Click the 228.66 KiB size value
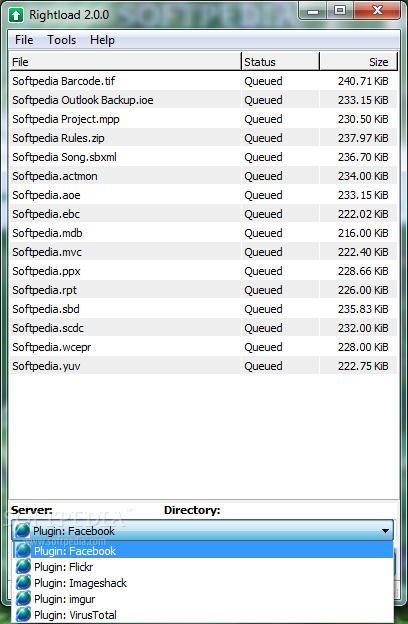This screenshot has width=408, height=624. pyautogui.click(x=363, y=271)
